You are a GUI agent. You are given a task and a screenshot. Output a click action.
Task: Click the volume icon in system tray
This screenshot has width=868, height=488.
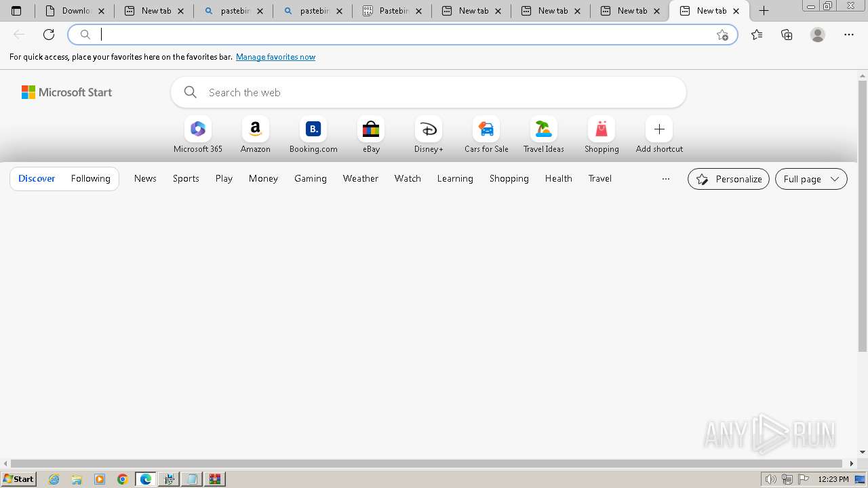coord(771,479)
